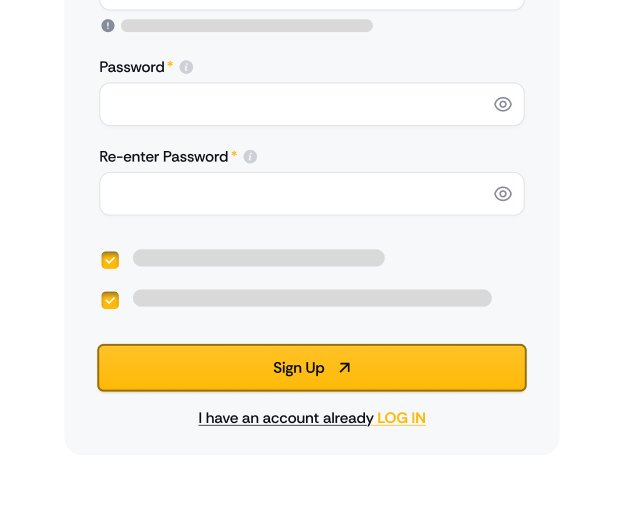This screenshot has height=520, width=624.
Task: Open the LOG IN link
Action: click(401, 418)
